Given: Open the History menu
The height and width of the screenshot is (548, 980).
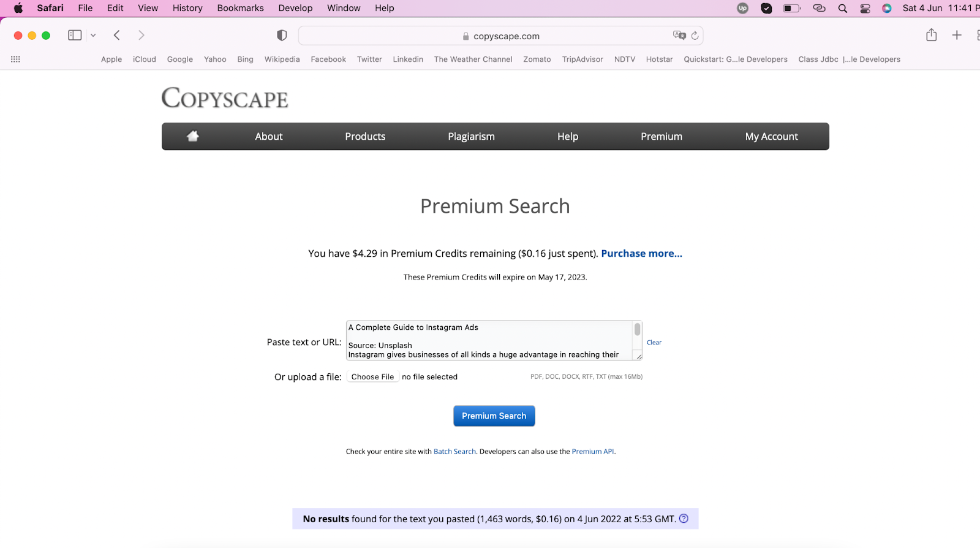Looking at the screenshot, I should click(187, 8).
